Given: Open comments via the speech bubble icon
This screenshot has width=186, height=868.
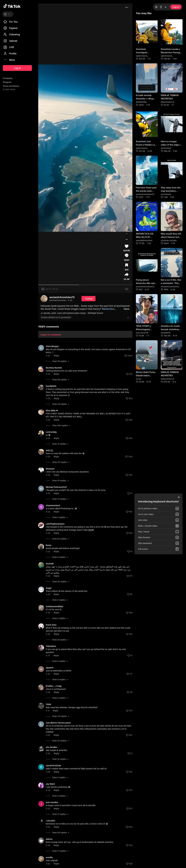Looking at the screenshot, I should 126,255.
